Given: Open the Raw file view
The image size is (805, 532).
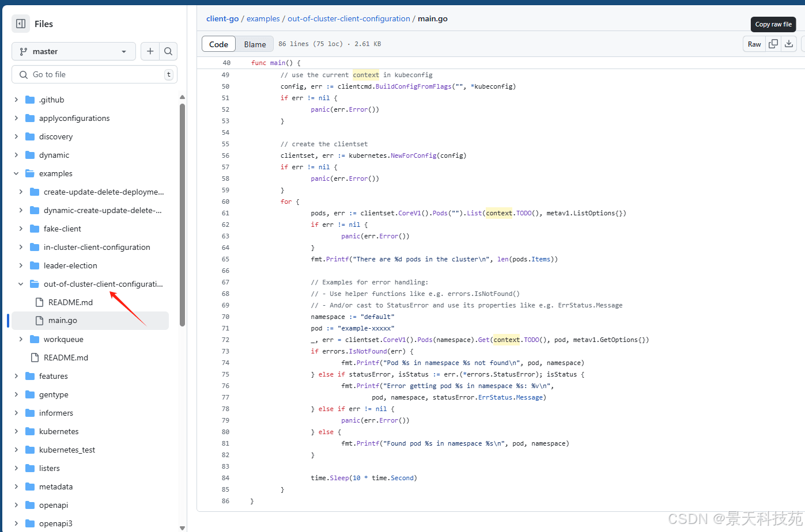Looking at the screenshot, I should [x=754, y=44].
